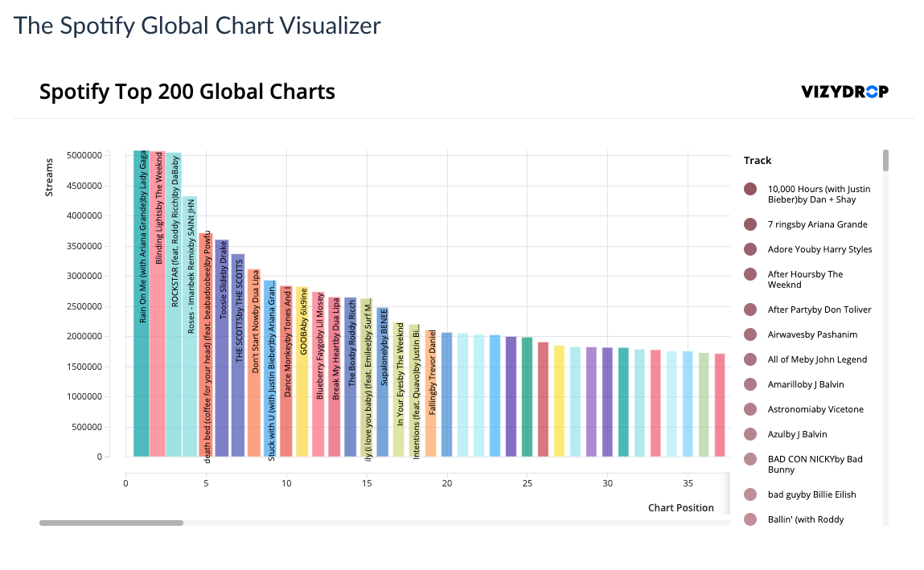Click the Rain On Me bar in the chart
The height and width of the screenshot is (570, 924).
(139, 306)
